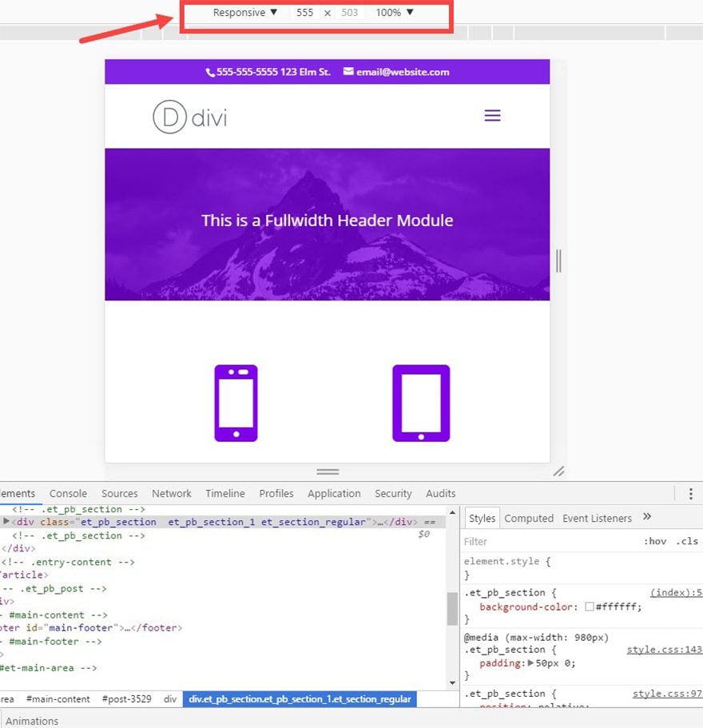
Task: Click the #ffffff background color swatch
Action: coord(590,607)
